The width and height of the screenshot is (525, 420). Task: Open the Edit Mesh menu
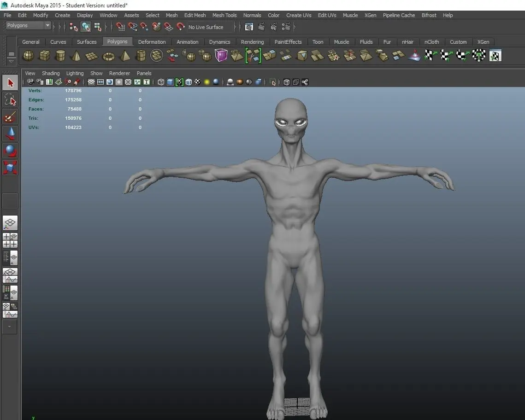195,15
